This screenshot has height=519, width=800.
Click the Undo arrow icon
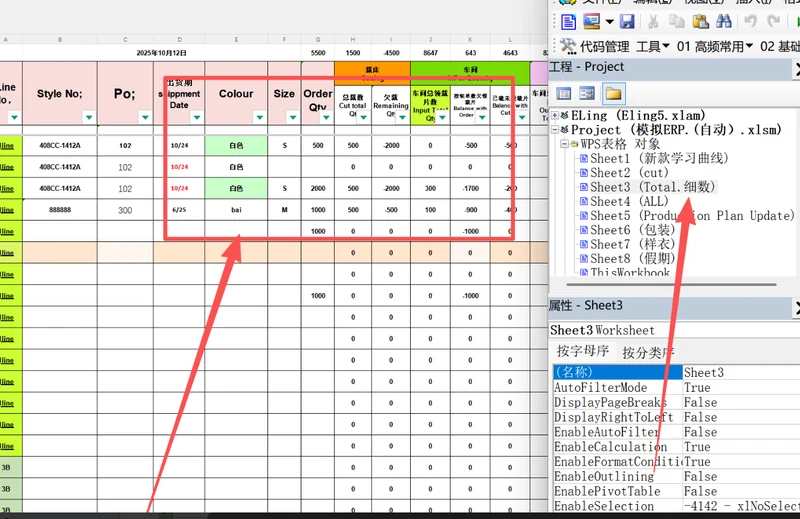tap(750, 22)
